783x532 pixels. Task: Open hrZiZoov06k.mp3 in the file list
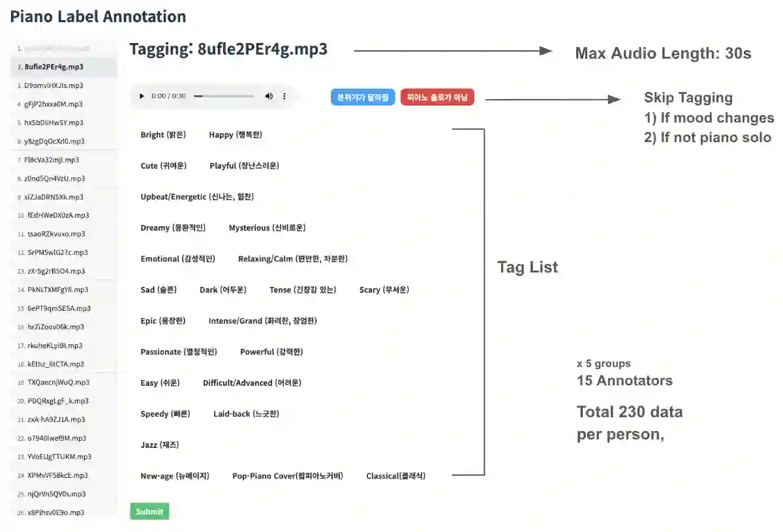pyautogui.click(x=55, y=327)
